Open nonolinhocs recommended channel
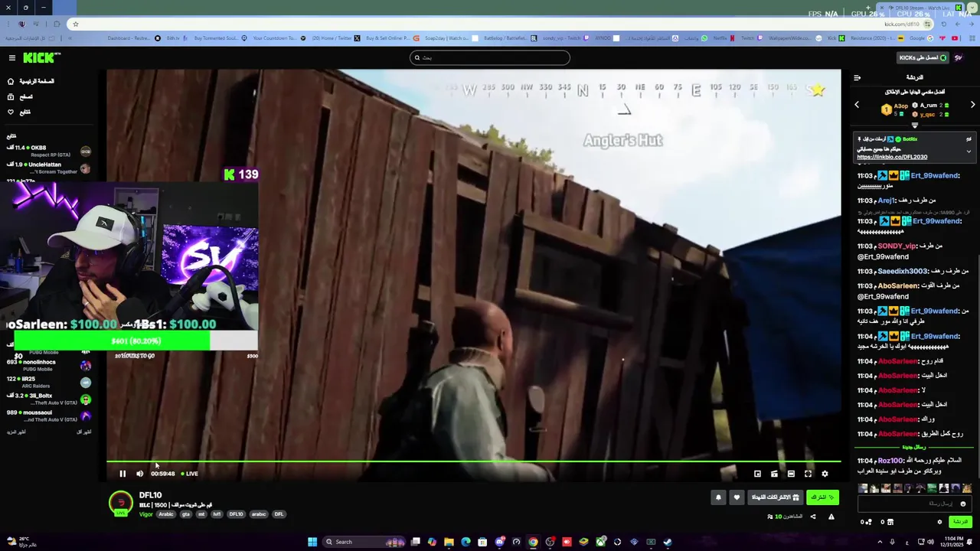980x551 pixels. click(x=47, y=365)
